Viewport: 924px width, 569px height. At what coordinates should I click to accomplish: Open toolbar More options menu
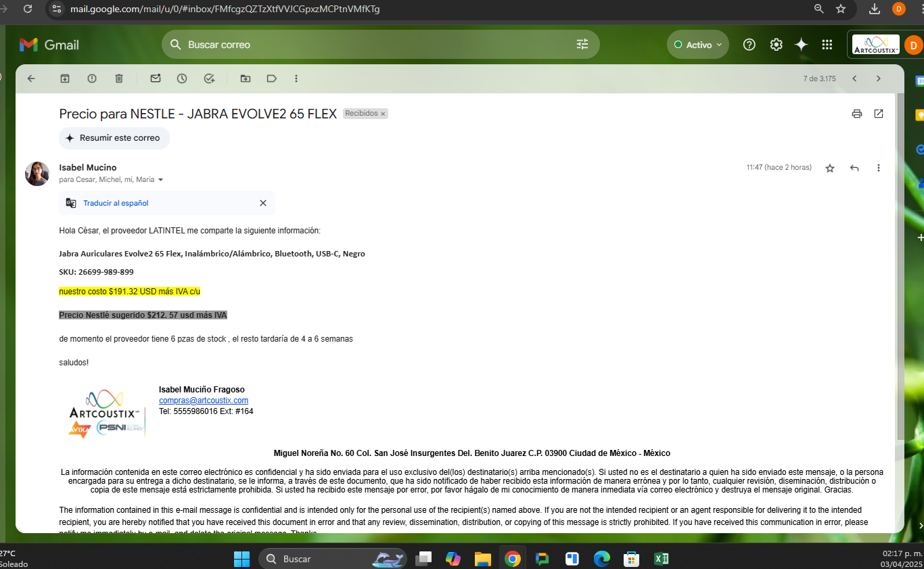click(296, 78)
